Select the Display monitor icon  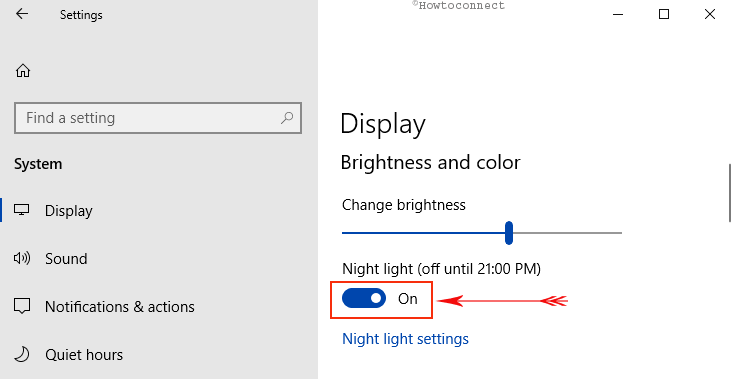[x=21, y=210]
